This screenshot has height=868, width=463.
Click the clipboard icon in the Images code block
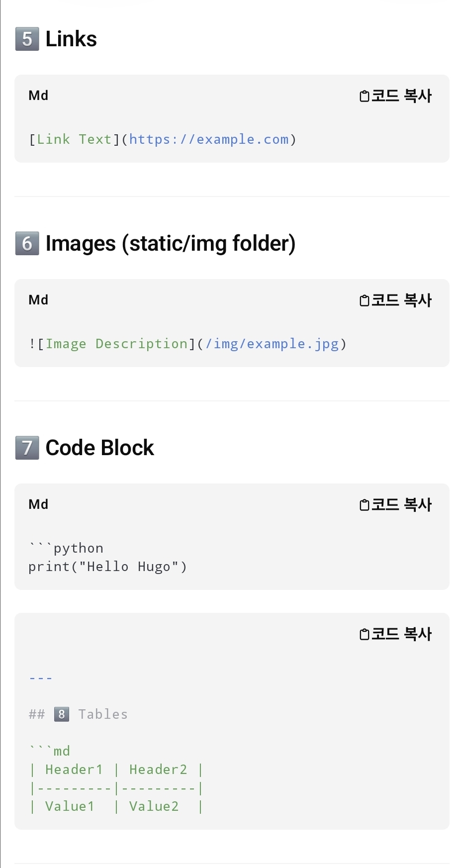tap(365, 300)
